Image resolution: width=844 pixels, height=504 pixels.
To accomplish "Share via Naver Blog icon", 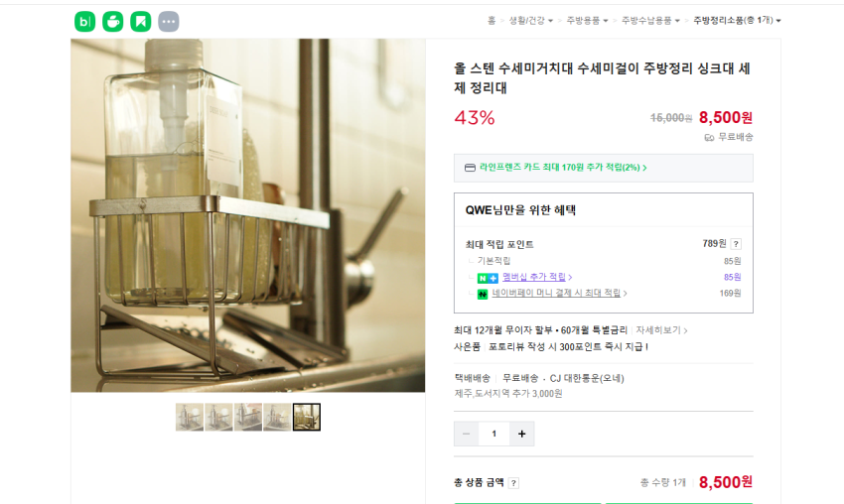I will pyautogui.click(x=85, y=22).
